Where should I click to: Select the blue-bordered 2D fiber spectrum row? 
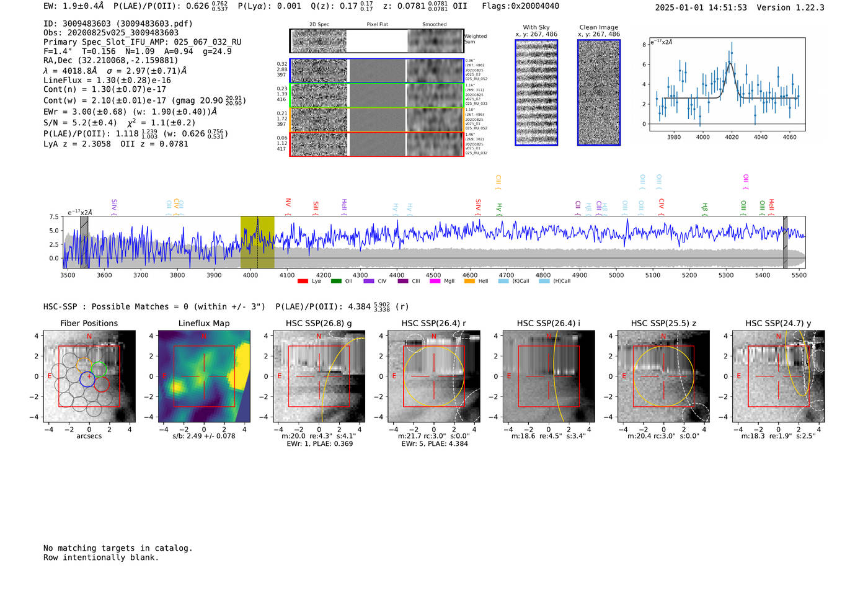tap(377, 71)
